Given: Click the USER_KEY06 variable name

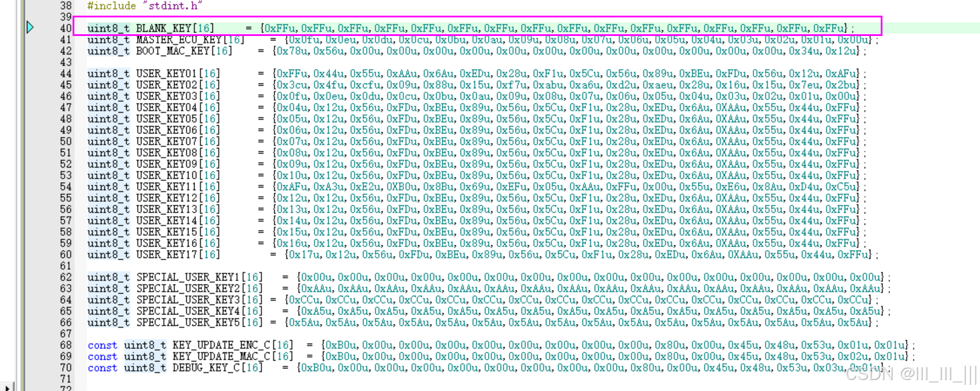Looking at the screenshot, I should (x=167, y=130).
